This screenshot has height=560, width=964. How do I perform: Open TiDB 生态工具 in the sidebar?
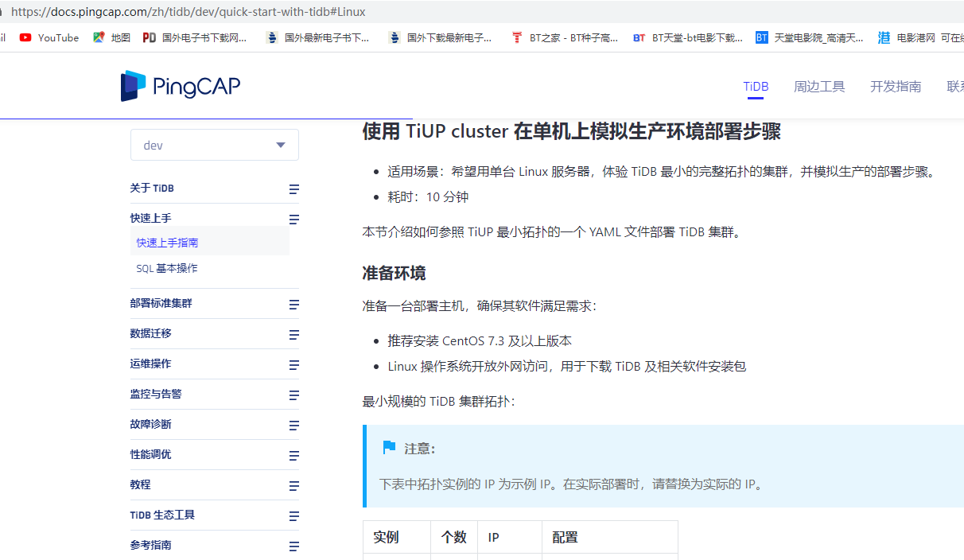pos(163,515)
